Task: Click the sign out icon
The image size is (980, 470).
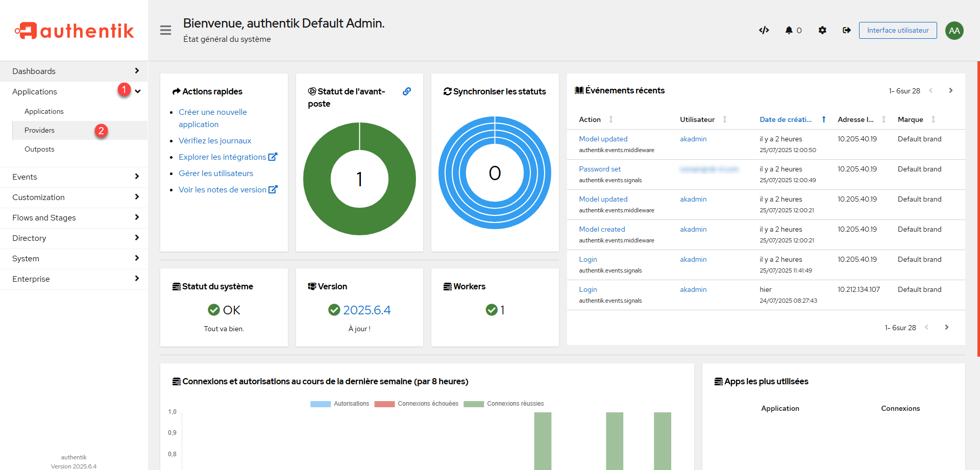Action: pyautogui.click(x=846, y=30)
